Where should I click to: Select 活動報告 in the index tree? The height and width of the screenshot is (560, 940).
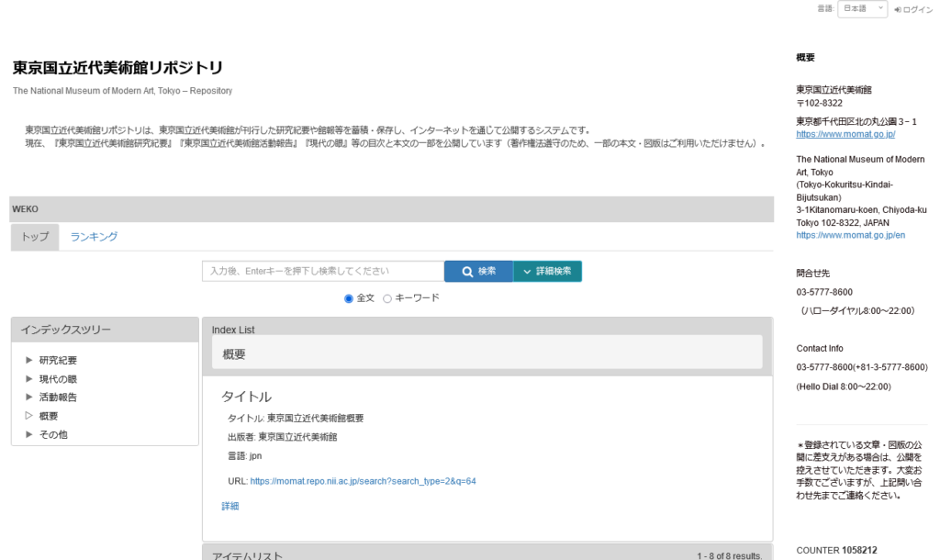click(58, 397)
